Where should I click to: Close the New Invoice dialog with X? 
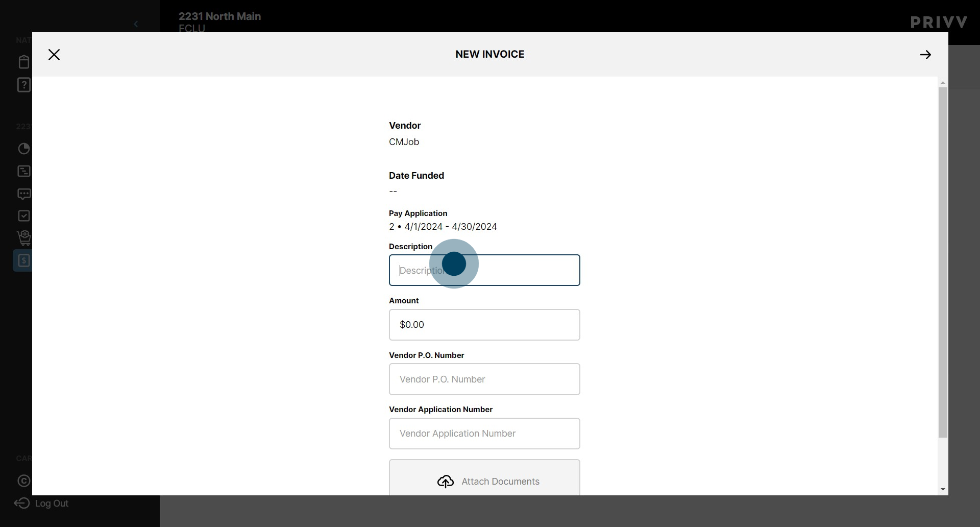tap(54, 55)
